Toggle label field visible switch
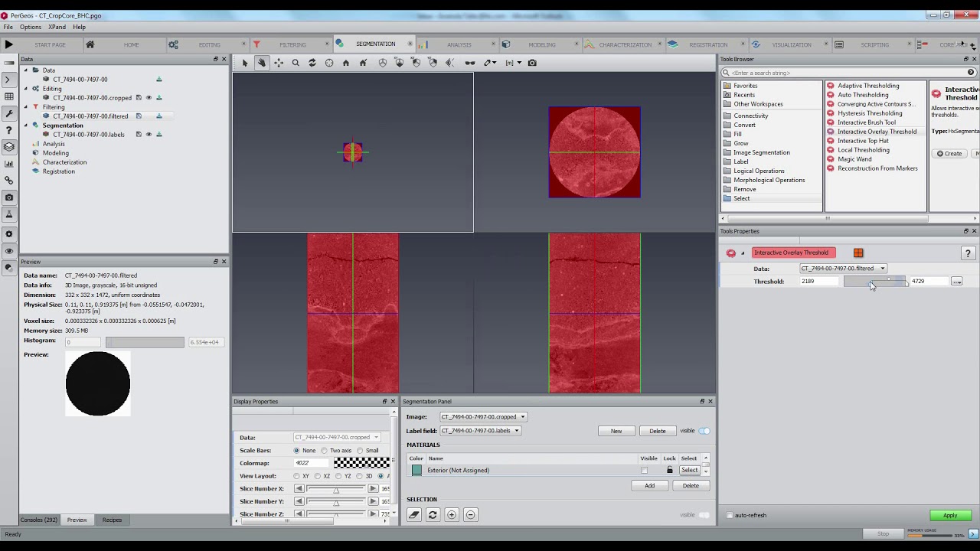Viewport: 980px width, 551px height. click(704, 431)
